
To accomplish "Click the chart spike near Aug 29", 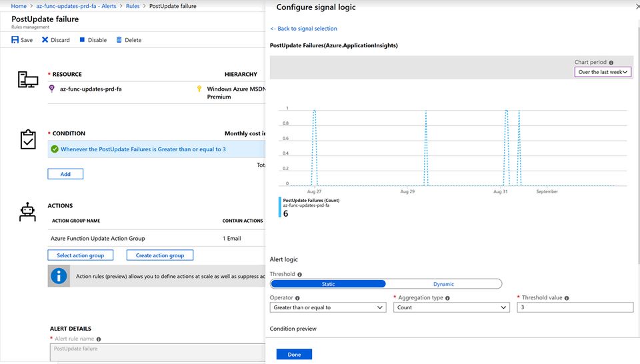I will (426, 148).
